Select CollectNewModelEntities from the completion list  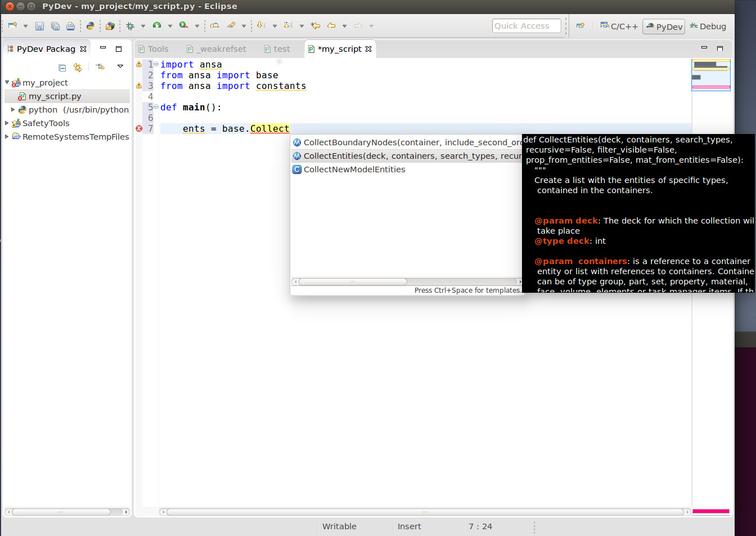coord(354,169)
